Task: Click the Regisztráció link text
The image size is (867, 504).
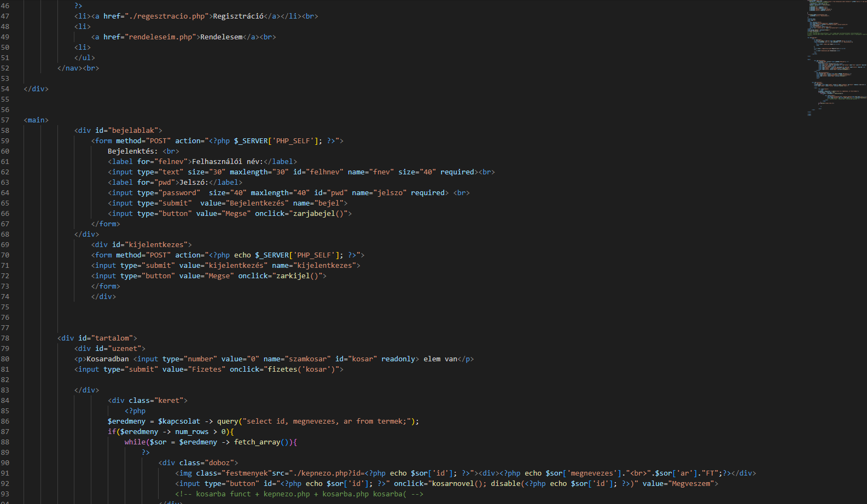Action: [238, 16]
